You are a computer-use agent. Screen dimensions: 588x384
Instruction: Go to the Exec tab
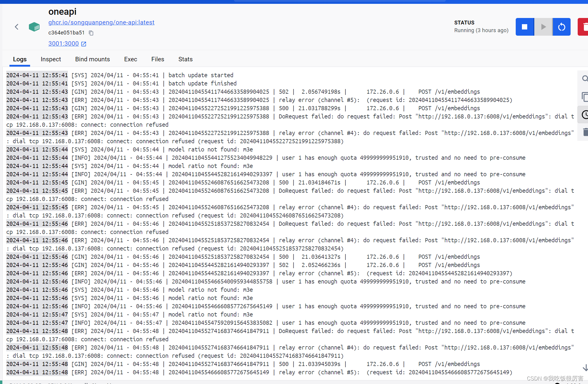tap(130, 59)
